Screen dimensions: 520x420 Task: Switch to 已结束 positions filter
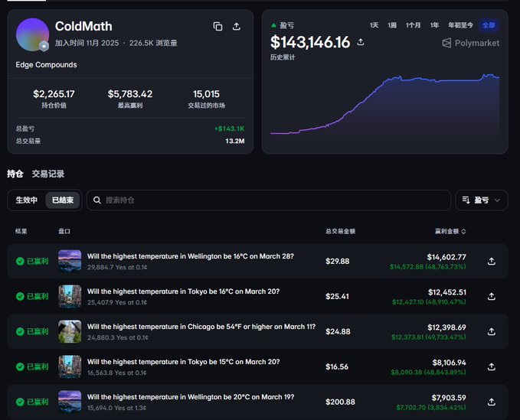click(63, 200)
